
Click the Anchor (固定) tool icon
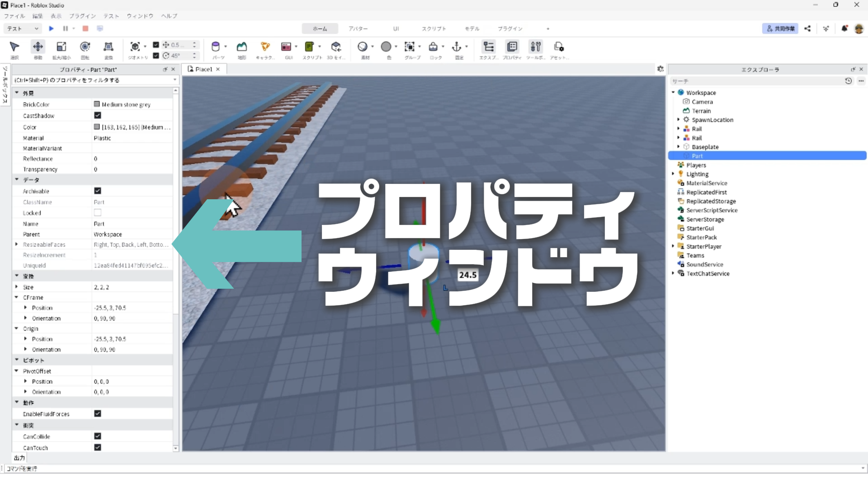pos(457,47)
